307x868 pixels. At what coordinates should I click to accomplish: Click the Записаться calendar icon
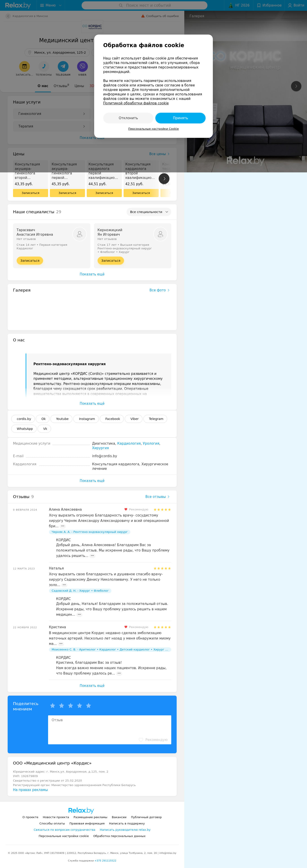click(24, 66)
